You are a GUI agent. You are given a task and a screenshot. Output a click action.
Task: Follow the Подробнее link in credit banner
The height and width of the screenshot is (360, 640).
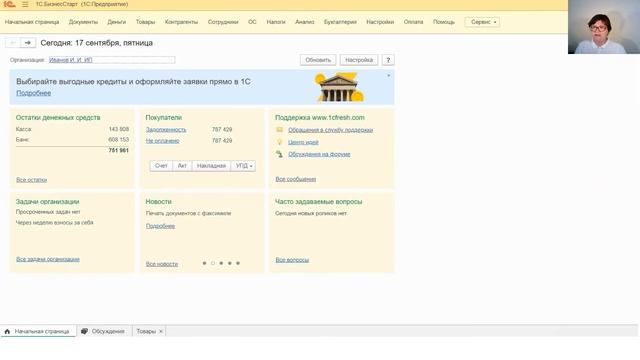pos(33,93)
